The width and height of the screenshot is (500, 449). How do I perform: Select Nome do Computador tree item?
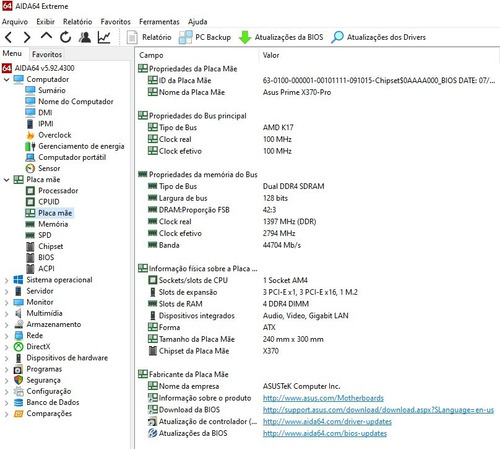[x=76, y=102]
